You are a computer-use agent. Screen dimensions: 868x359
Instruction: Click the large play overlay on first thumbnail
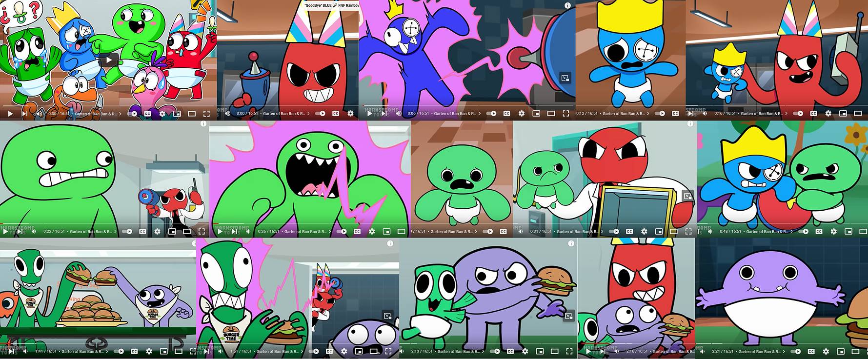tap(108, 60)
